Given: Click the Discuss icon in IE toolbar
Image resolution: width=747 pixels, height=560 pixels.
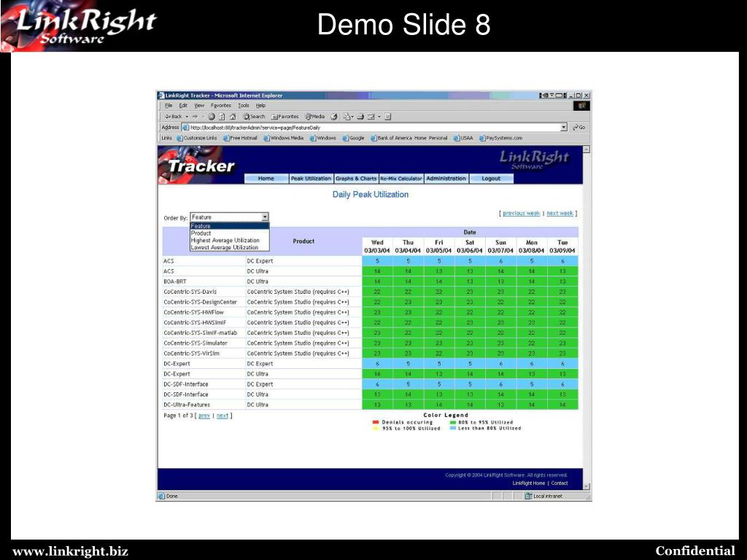Looking at the screenshot, I should [x=388, y=117].
